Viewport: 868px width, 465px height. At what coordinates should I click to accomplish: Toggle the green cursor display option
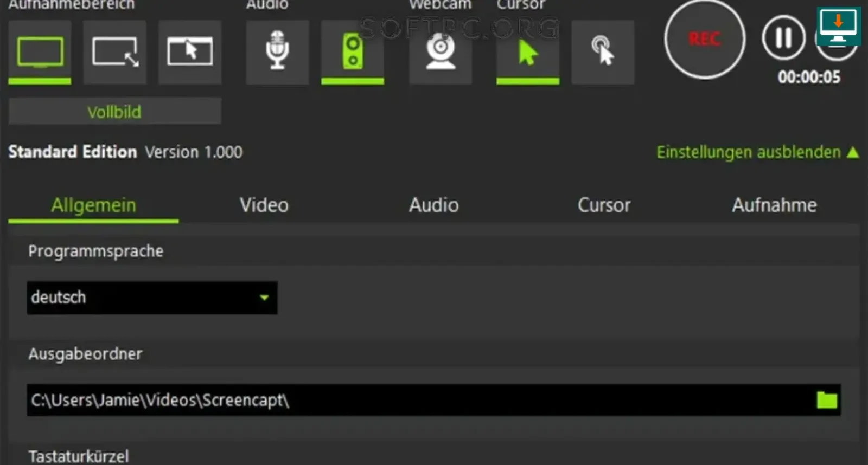tap(528, 53)
